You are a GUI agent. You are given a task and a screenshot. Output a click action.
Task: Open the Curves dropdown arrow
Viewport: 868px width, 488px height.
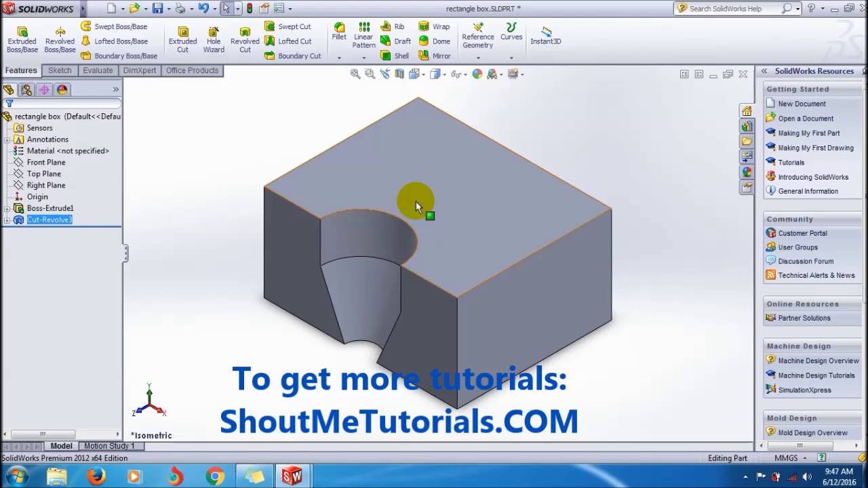tap(511, 58)
